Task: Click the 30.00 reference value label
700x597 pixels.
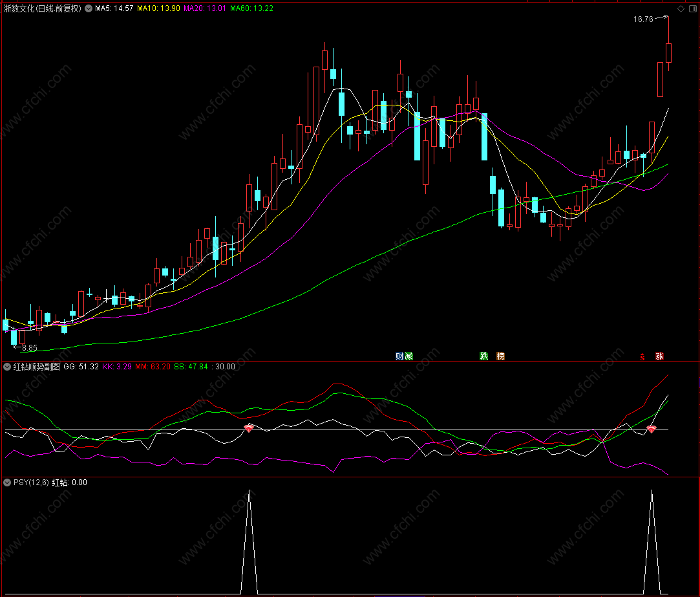Action: pyautogui.click(x=226, y=367)
